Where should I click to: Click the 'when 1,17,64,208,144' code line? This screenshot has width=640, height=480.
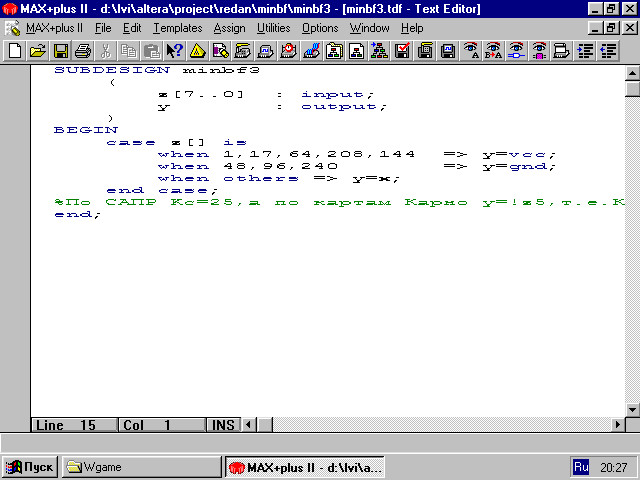tap(357, 154)
